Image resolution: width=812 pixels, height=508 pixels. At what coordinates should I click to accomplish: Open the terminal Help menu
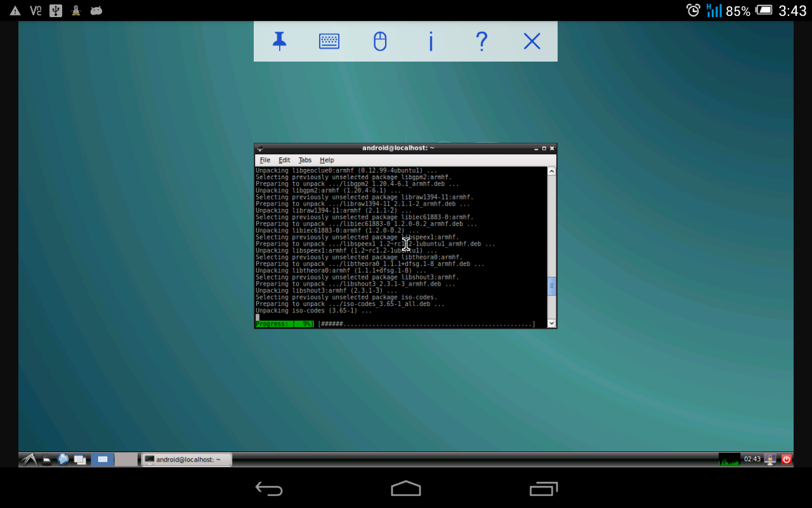pyautogui.click(x=327, y=160)
